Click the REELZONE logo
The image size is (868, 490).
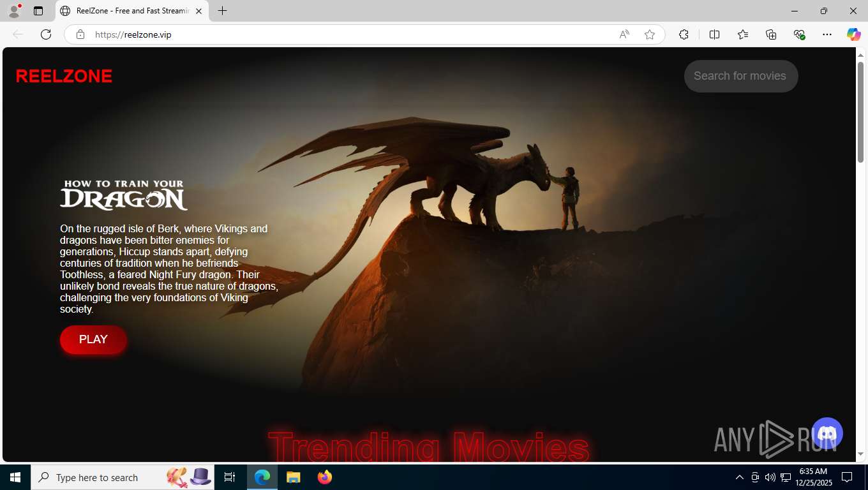pos(64,76)
